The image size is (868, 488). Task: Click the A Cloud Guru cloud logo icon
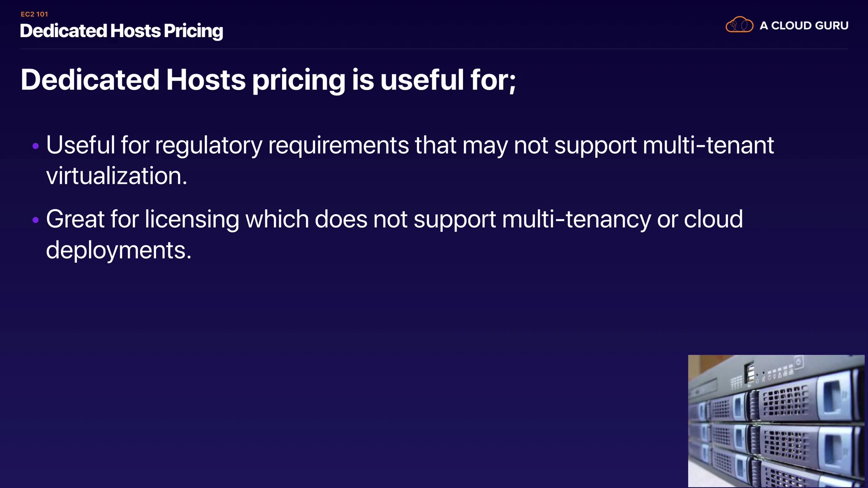[x=739, y=25]
